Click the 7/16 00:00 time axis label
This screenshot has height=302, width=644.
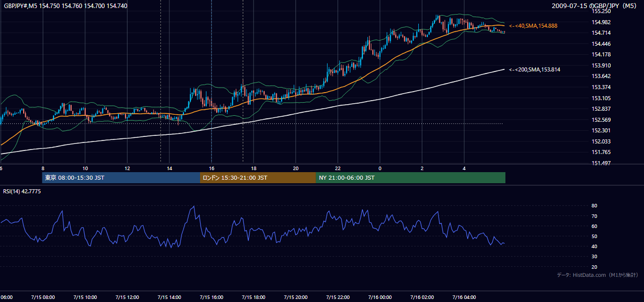tap(380, 297)
